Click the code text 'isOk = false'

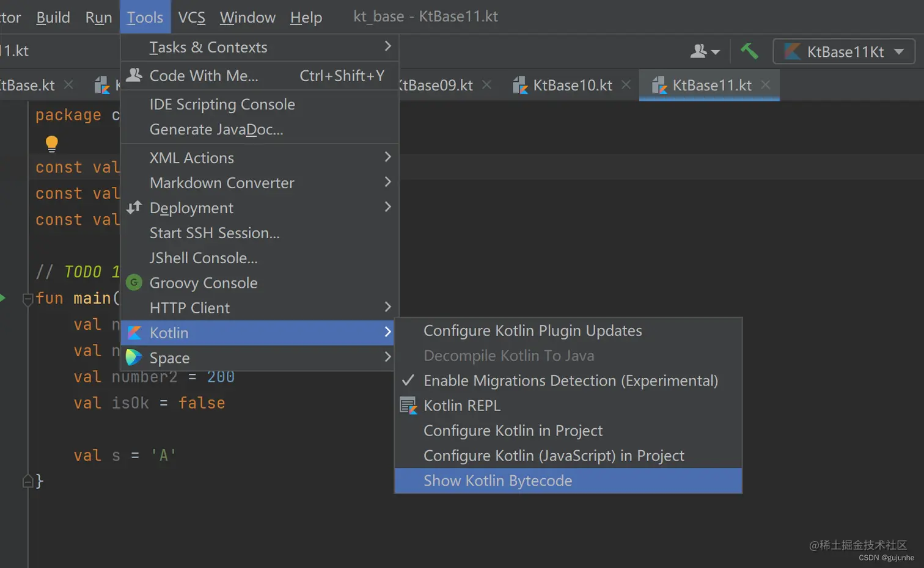click(x=168, y=403)
